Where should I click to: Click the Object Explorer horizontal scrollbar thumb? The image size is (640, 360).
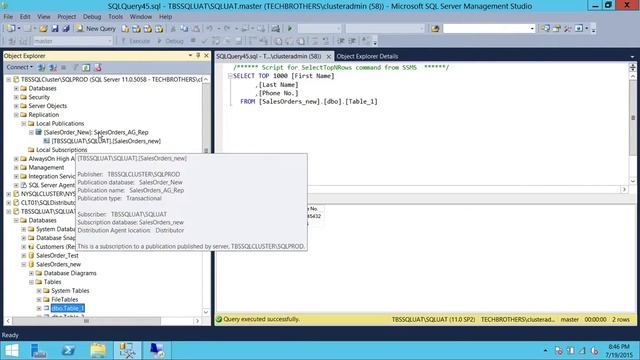[x=86, y=321]
